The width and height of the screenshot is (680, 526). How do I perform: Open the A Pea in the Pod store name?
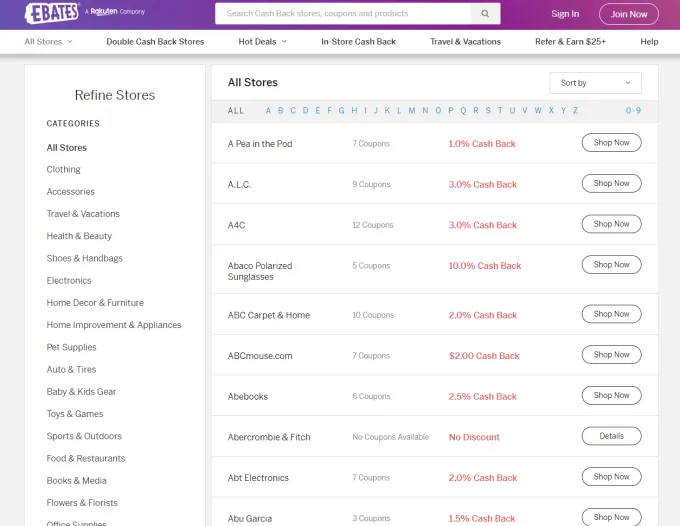pyautogui.click(x=260, y=144)
